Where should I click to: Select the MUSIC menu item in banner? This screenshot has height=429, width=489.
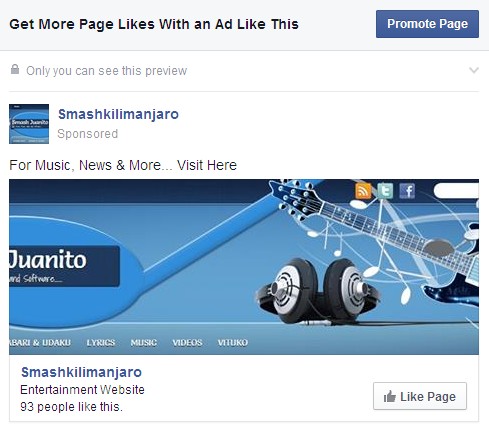(144, 343)
